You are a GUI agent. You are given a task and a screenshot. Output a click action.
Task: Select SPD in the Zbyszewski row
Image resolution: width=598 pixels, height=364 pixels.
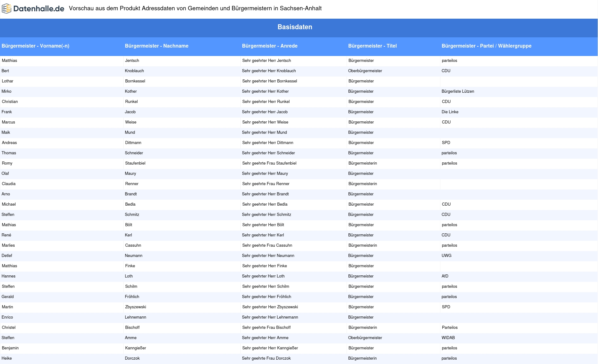coord(446,307)
